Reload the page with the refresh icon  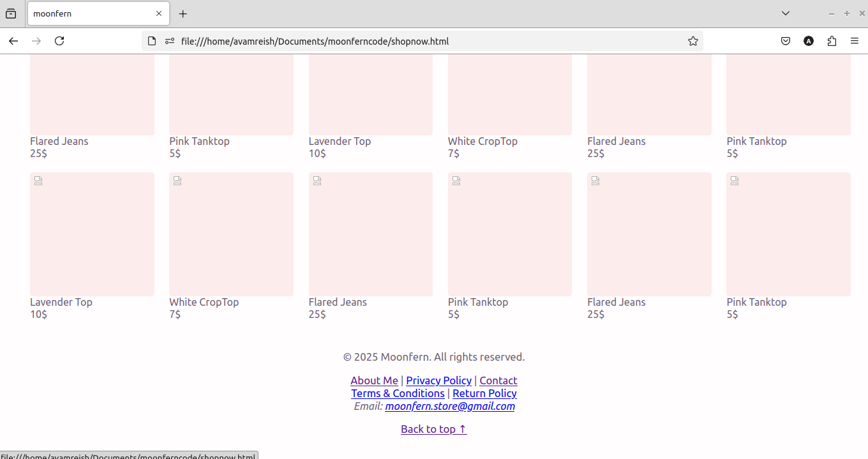[59, 41]
